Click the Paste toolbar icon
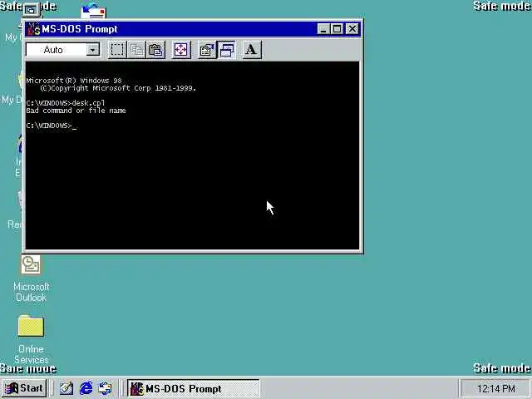The image size is (532, 399). pos(155,50)
